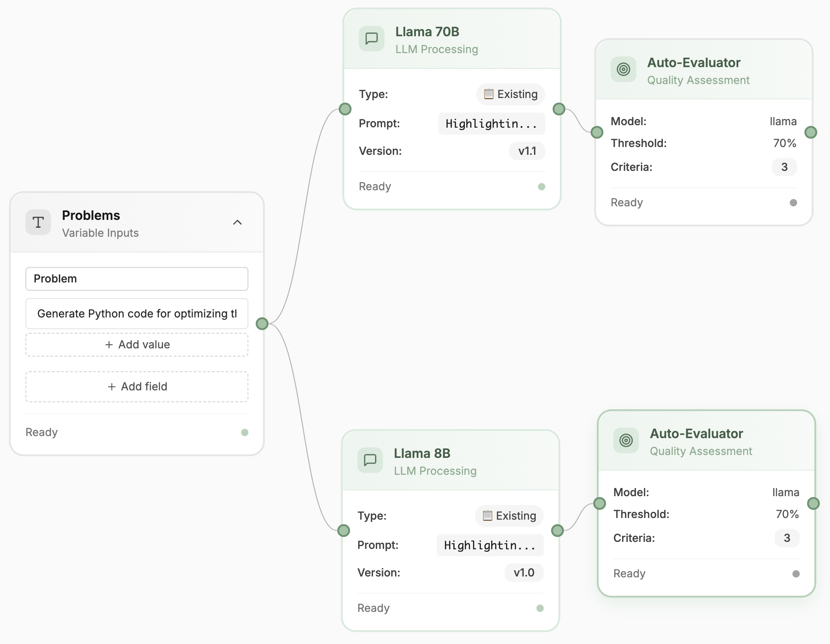830x644 pixels.
Task: Click the Problems node text-type icon
Action: (38, 222)
